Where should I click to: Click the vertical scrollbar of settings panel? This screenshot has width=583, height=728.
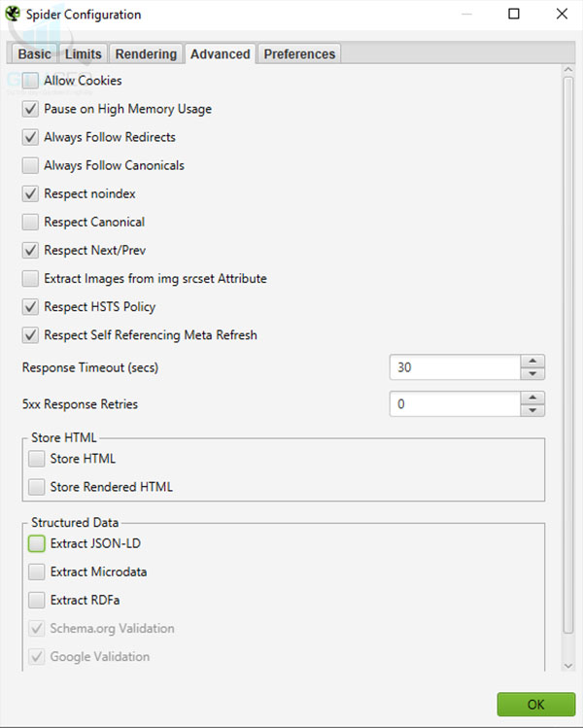pyautogui.click(x=568, y=369)
